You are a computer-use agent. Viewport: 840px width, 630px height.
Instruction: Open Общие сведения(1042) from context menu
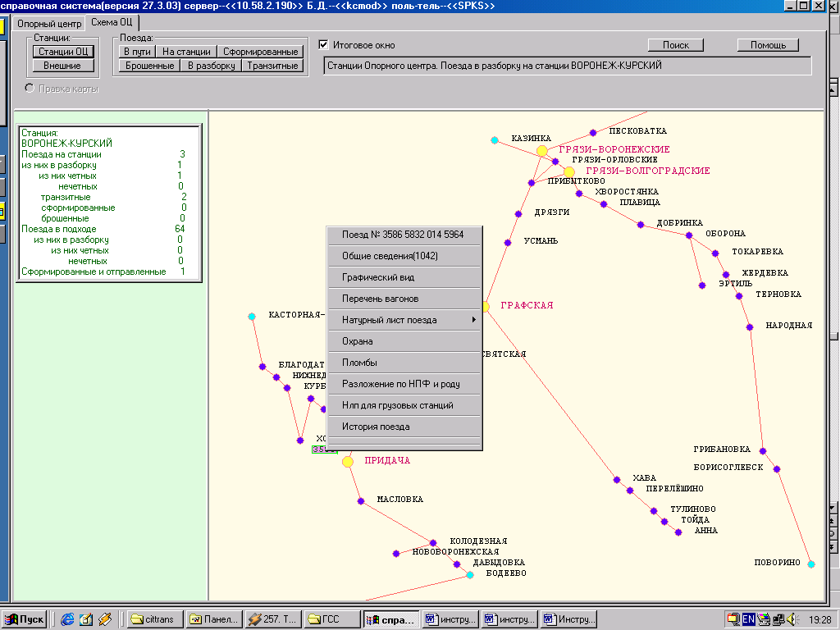tap(404, 256)
